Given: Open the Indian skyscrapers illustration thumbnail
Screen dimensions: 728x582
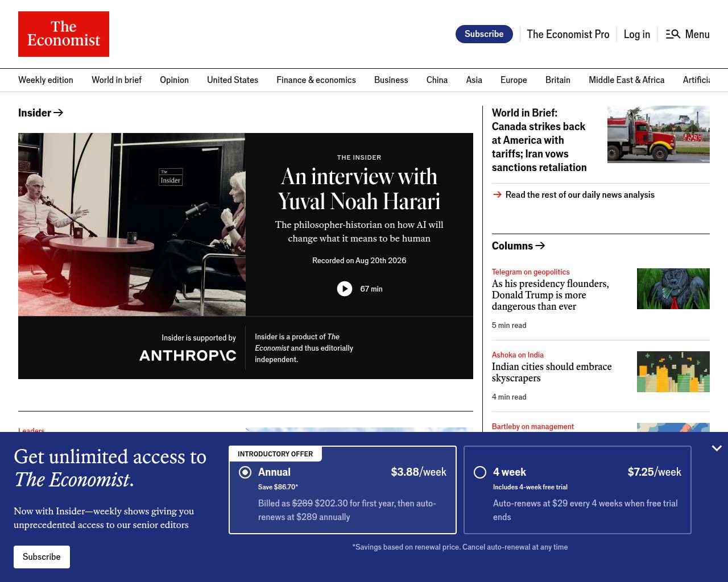Looking at the screenshot, I should (x=673, y=372).
